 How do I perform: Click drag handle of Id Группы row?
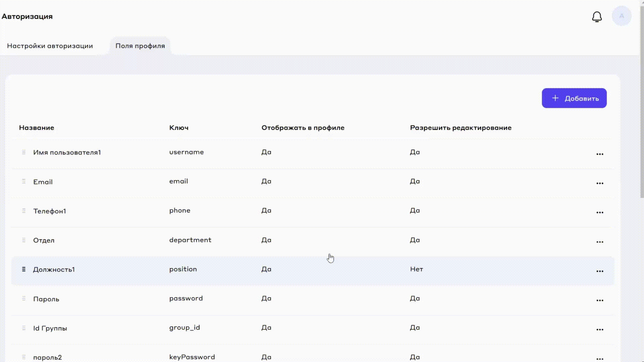point(24,328)
